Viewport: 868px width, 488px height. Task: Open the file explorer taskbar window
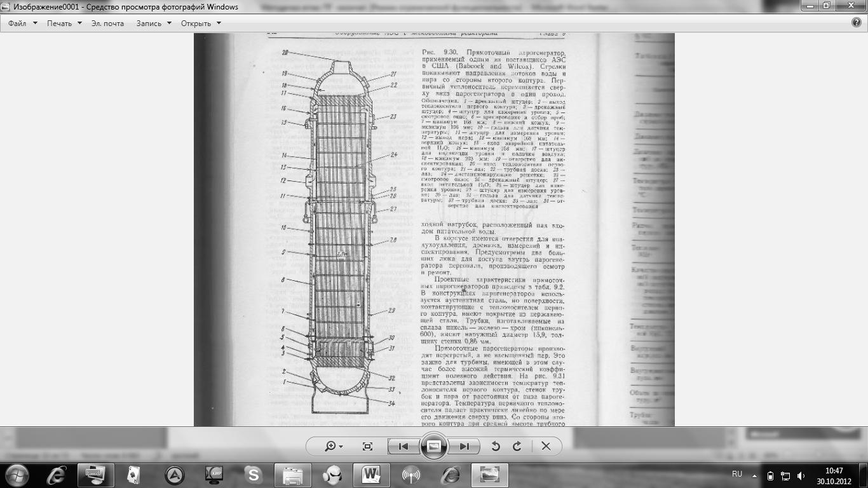(293, 475)
